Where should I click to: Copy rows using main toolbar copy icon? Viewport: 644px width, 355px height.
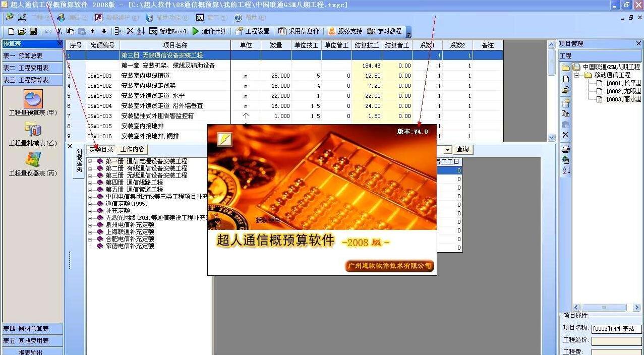(70, 31)
